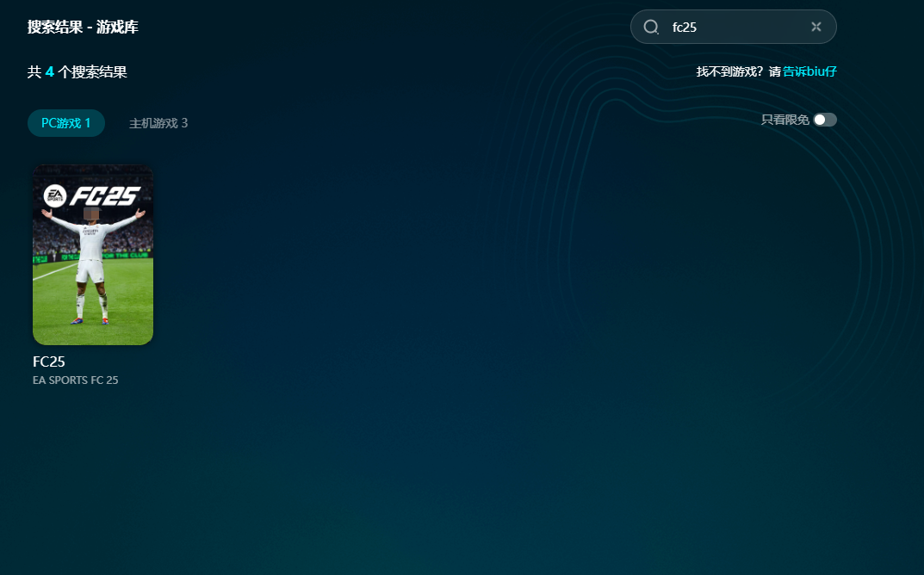Image resolution: width=924 pixels, height=575 pixels.
Task: Select the FC25 game title text
Action: coord(49,362)
